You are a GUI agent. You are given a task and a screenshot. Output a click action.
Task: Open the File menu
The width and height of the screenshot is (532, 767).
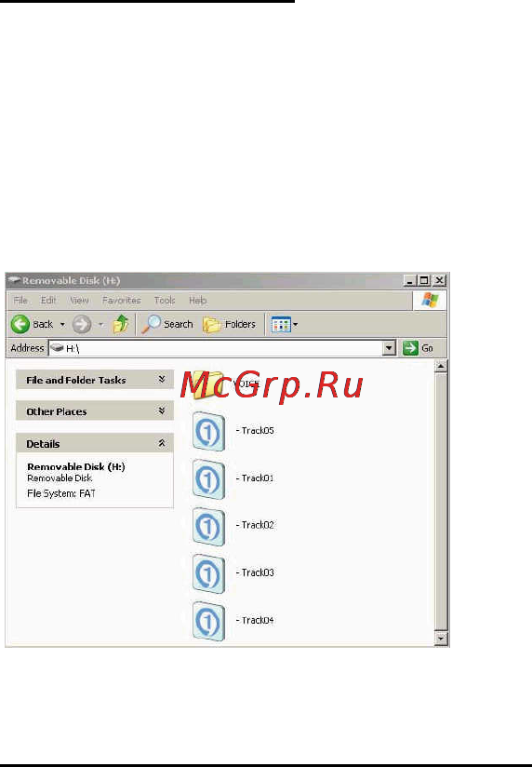tap(20, 300)
